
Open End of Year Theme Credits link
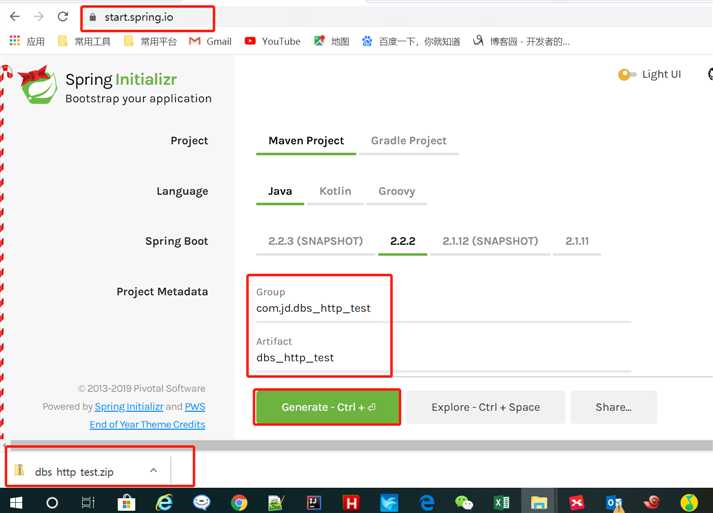(x=147, y=425)
